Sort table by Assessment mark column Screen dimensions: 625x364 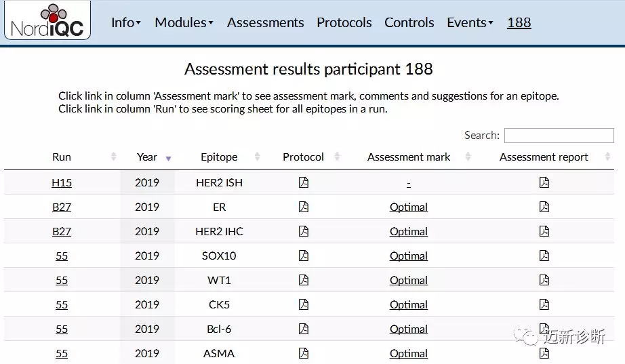tap(409, 157)
